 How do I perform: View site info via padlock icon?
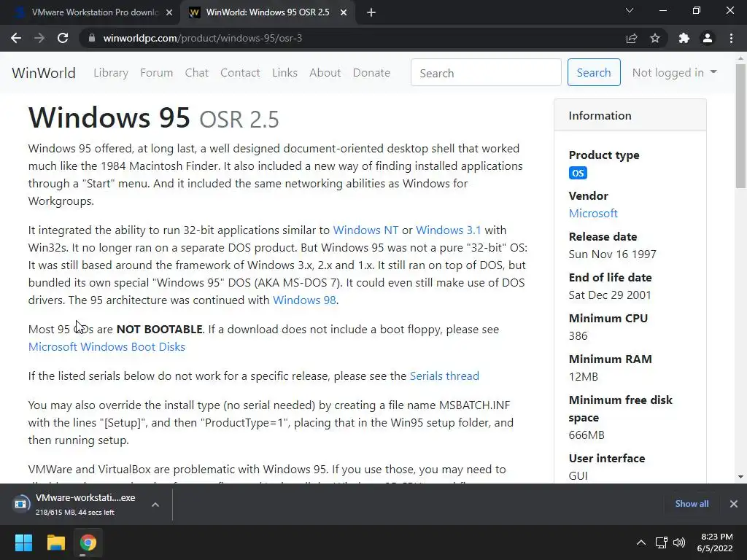(x=91, y=38)
